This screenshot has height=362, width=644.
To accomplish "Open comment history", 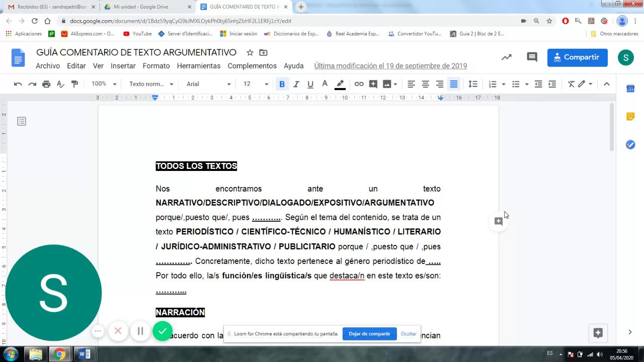I will 532,57.
